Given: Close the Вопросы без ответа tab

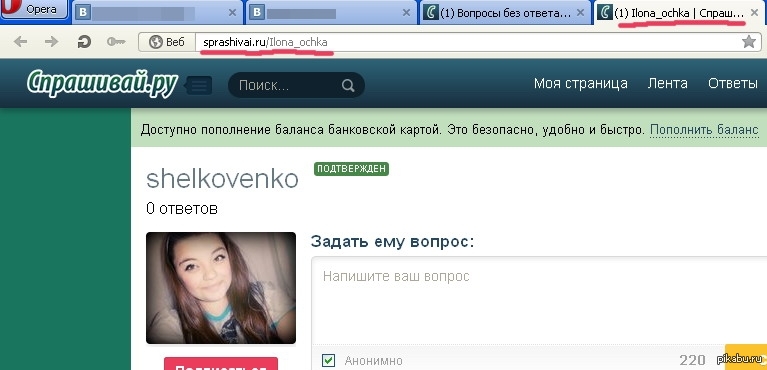Looking at the screenshot, I should coord(581,13).
